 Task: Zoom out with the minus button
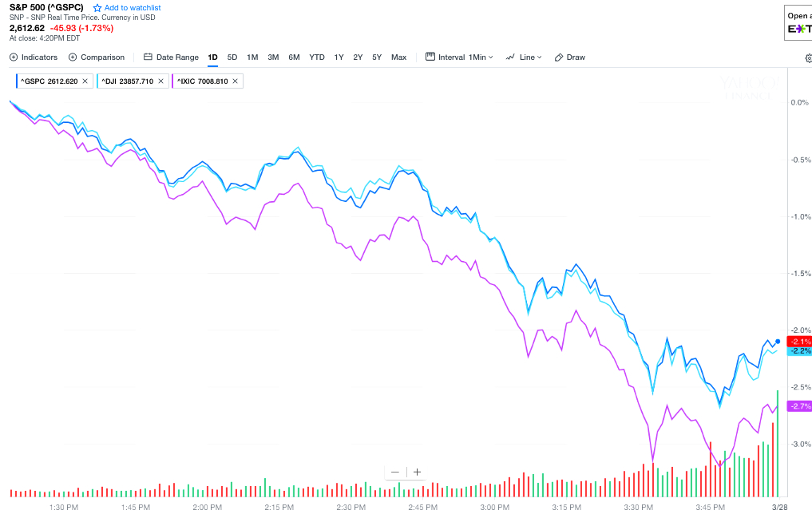[x=394, y=472]
